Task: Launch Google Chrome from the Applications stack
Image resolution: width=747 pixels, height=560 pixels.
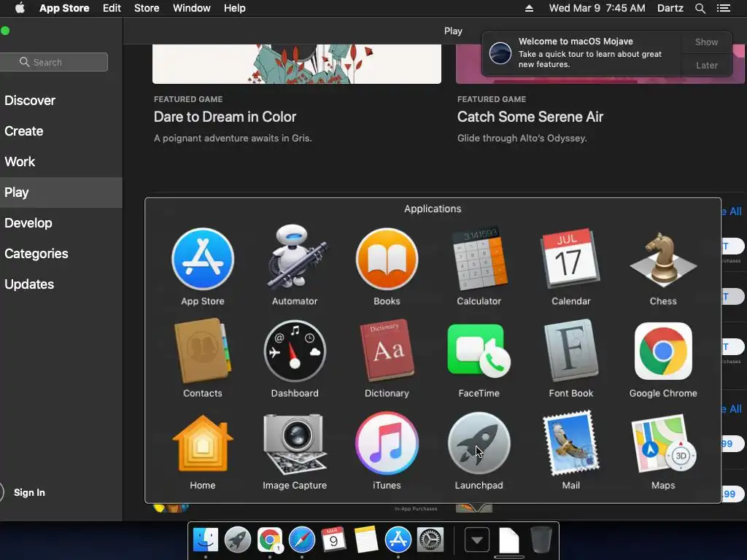Action: (x=663, y=351)
